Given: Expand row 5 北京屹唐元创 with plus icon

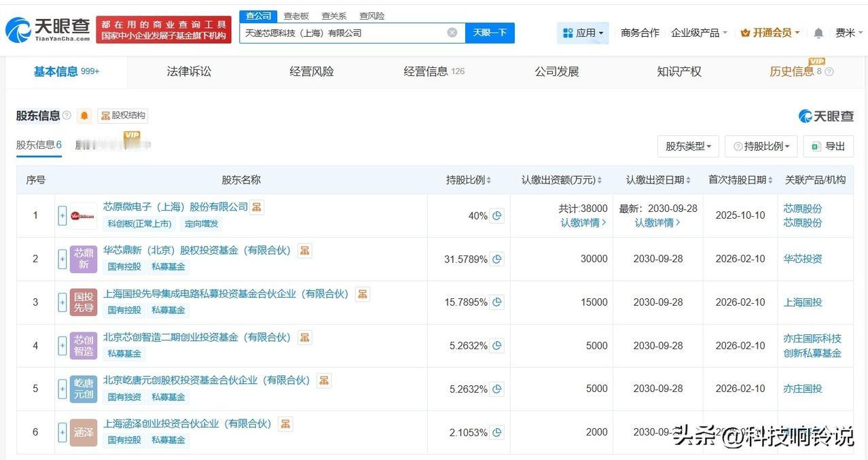Looking at the screenshot, I should point(62,389).
